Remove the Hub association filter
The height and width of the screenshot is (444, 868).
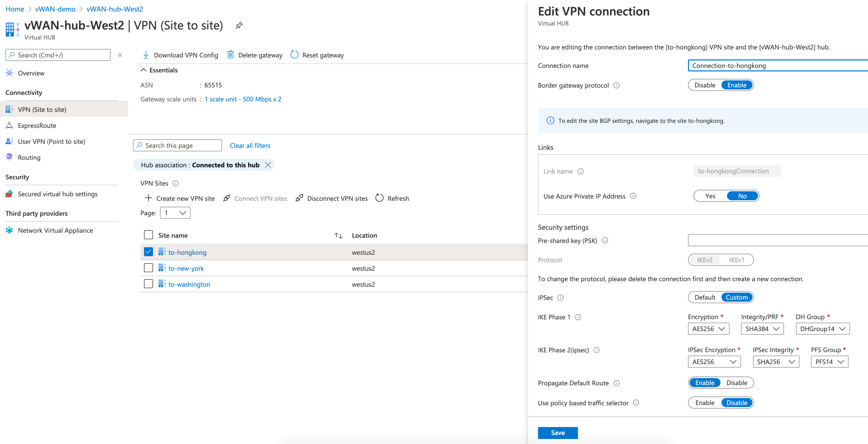[x=268, y=165]
